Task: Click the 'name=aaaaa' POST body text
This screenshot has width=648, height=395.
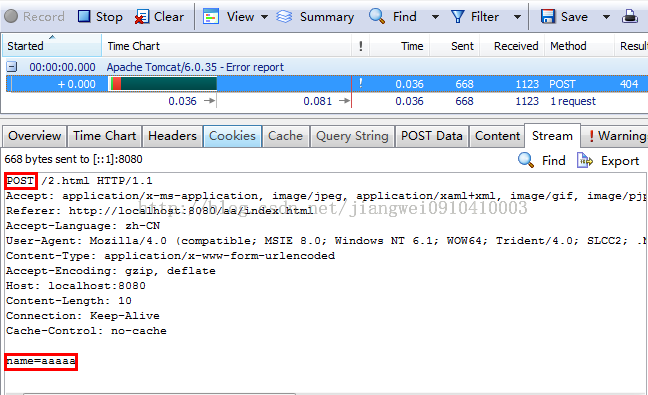Action: pyautogui.click(x=41, y=361)
